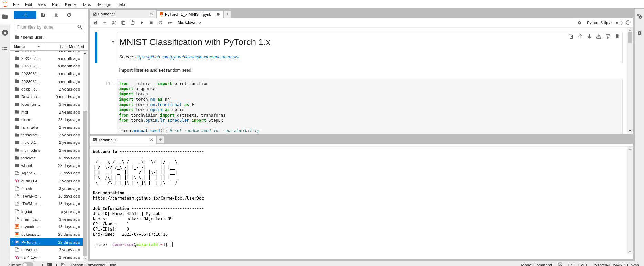The width and height of the screenshot is (644, 266).
Task: Select the tf2-4-1.yml file
Action: pyautogui.click(x=47, y=257)
